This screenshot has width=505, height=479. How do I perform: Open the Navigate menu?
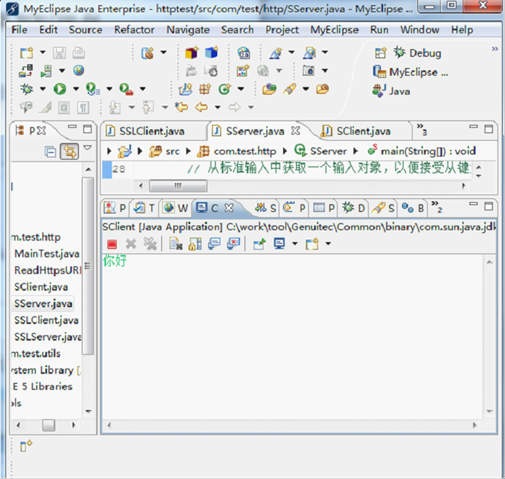click(188, 30)
